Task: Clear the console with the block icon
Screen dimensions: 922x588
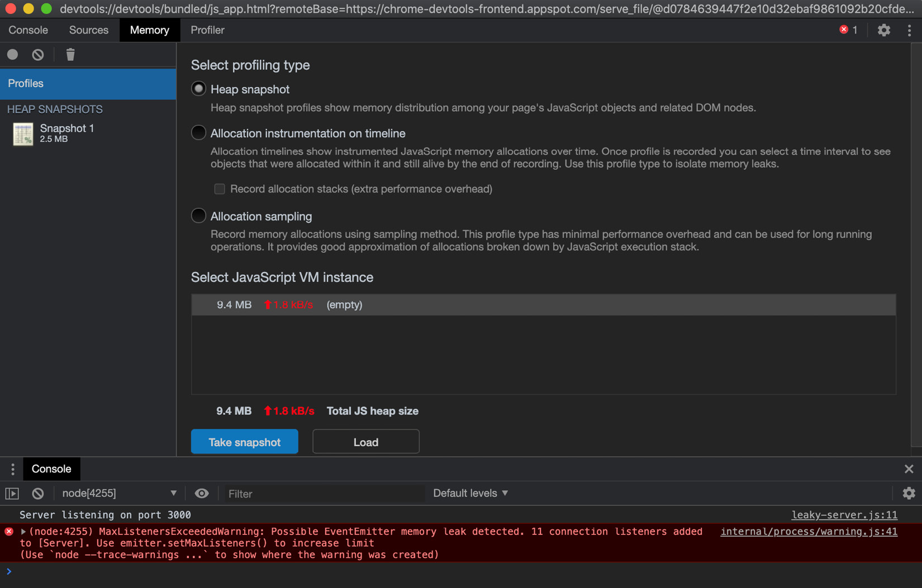Action: 37,493
